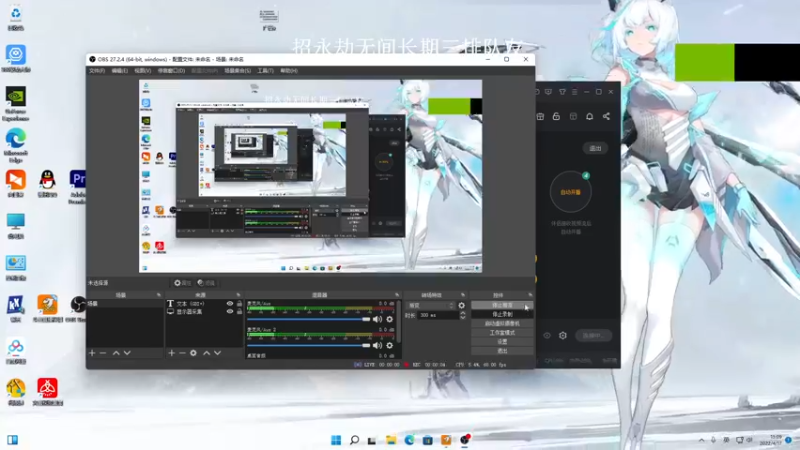Click the Exit button in OBS Controls
The image size is (800, 450).
(x=502, y=351)
